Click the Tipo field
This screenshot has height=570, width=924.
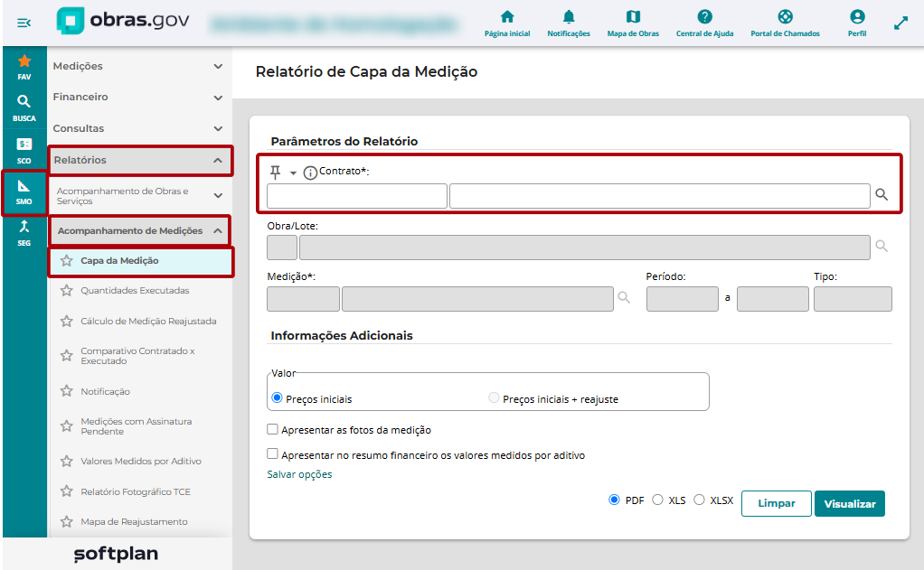(853, 298)
